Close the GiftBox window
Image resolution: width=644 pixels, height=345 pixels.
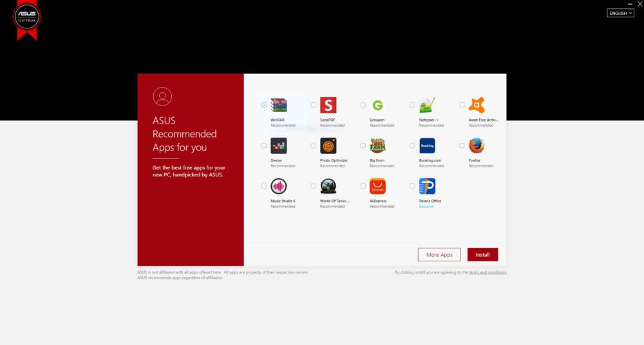640,4
